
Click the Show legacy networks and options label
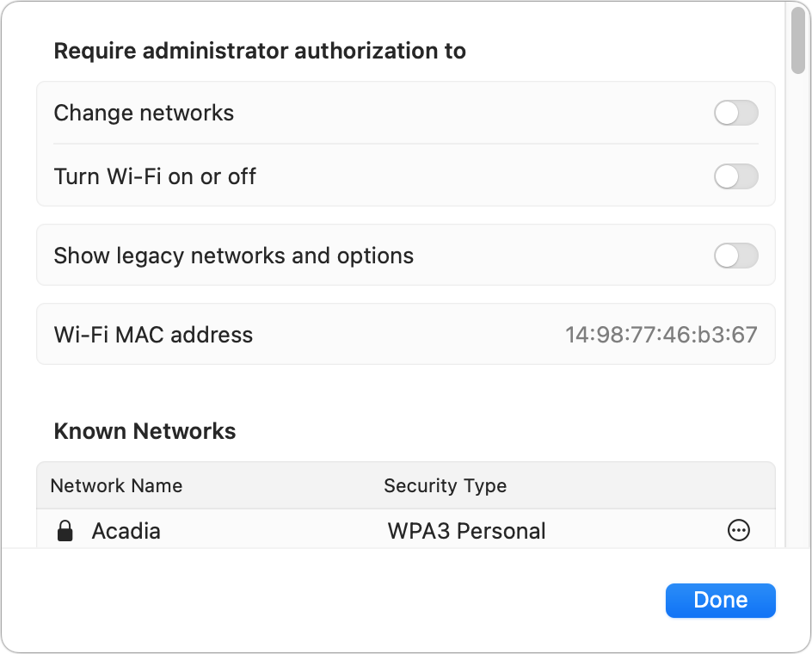click(234, 255)
